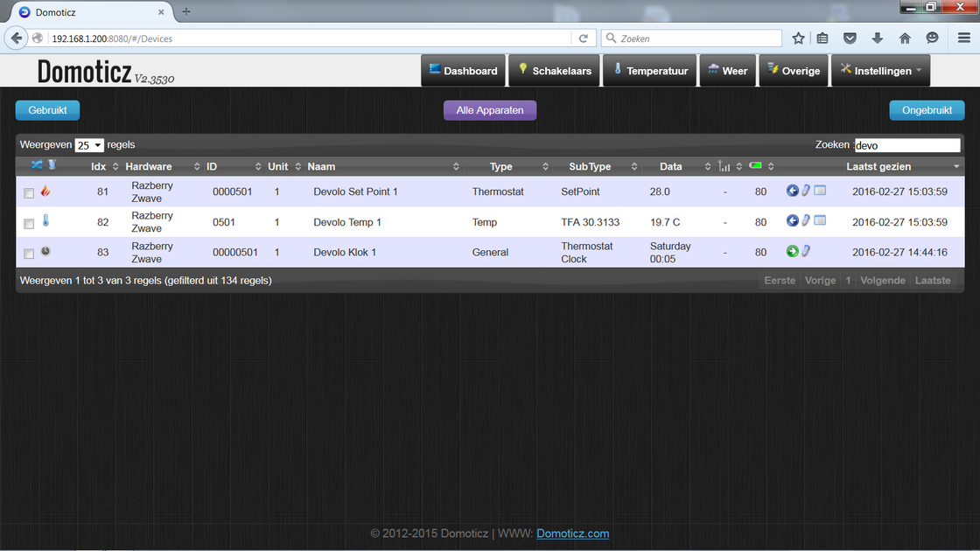Go back with the browser back arrow
This screenshot has width=980, height=551.
coord(17,38)
